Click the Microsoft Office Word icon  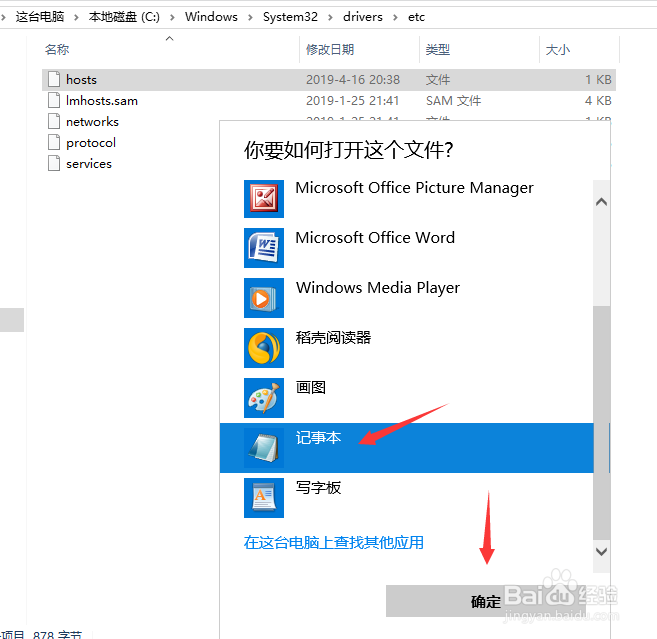pos(264,248)
